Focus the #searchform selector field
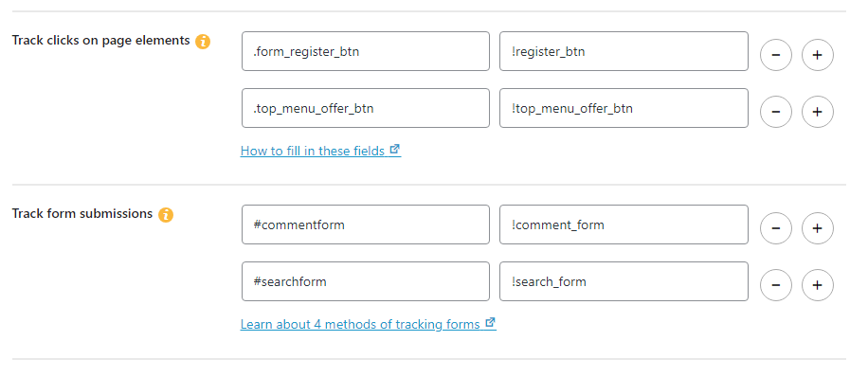The width and height of the screenshot is (868, 377). [x=366, y=281]
